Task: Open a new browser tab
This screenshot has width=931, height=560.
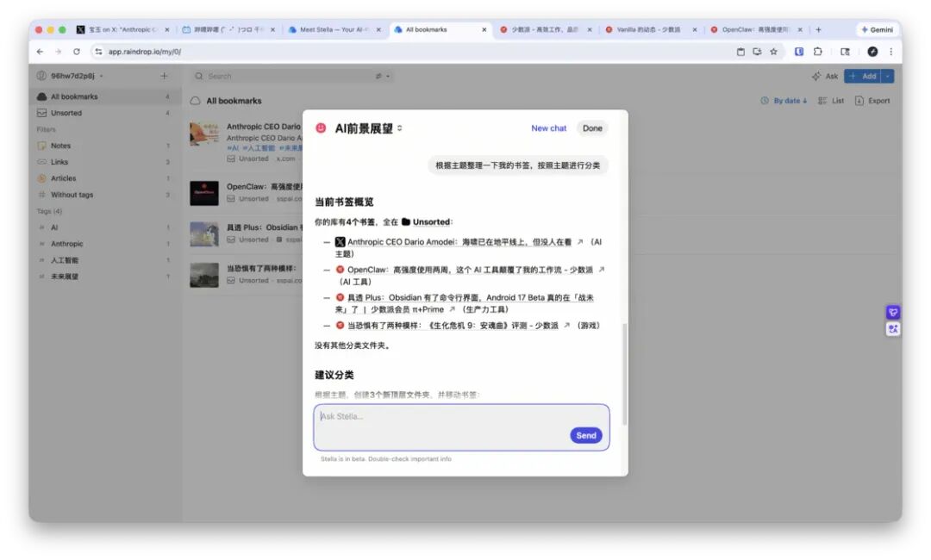Action: coord(818,29)
